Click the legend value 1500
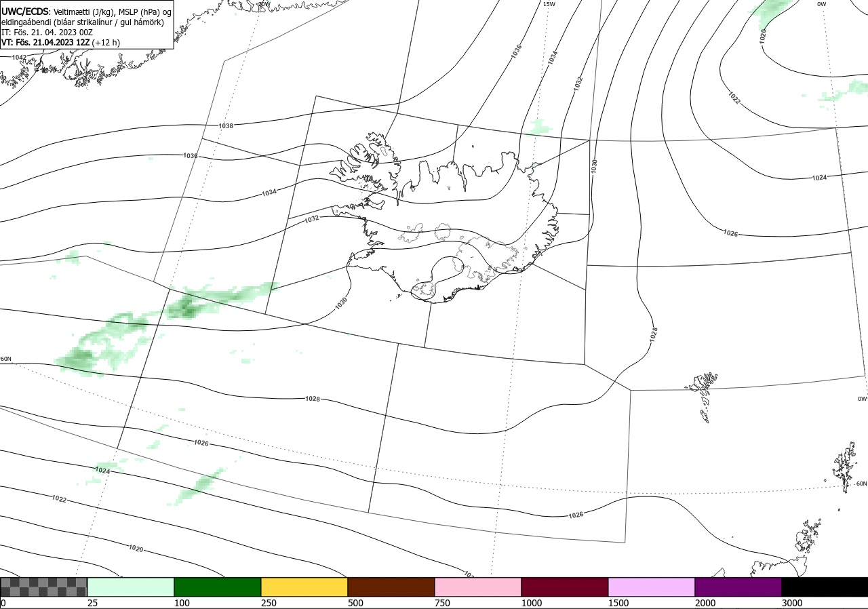The width and height of the screenshot is (868, 609). tap(618, 603)
